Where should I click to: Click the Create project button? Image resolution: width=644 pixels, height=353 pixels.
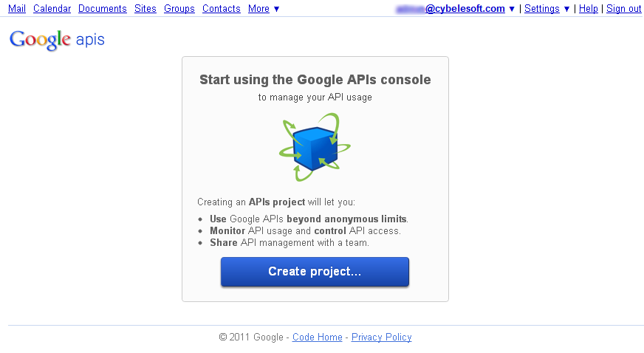[315, 271]
